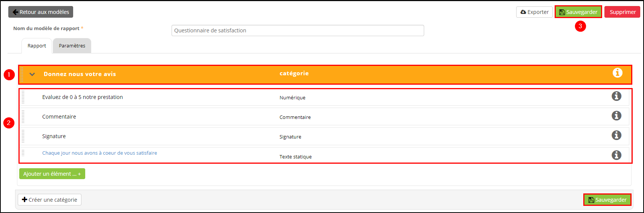Click drag handle beside Evaluez de 0 à 5
The height and width of the screenshot is (213, 644).
click(23, 97)
